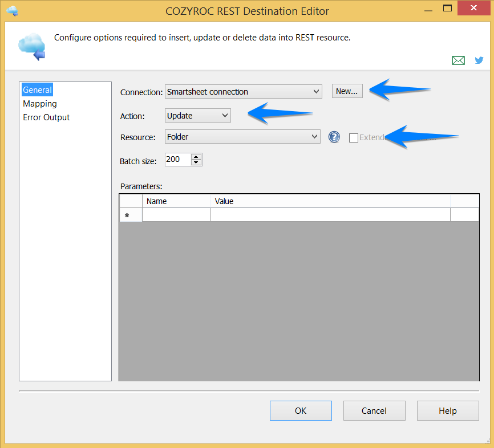Viewport: 494px width, 448px height.
Task: Click into the Batch size field showing 200
Action: coord(178,159)
